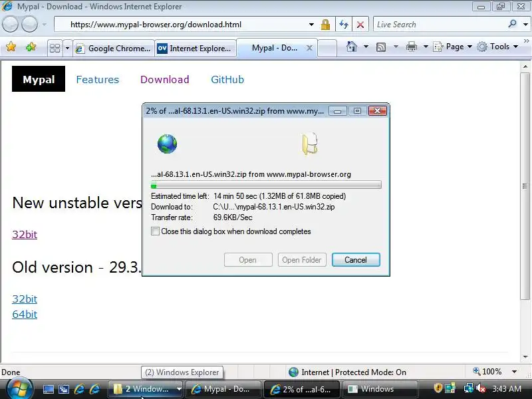Viewport: 532px width, 399px height.
Task: Click the first Internet Explorer quick launch icon
Action: [x=79, y=389]
